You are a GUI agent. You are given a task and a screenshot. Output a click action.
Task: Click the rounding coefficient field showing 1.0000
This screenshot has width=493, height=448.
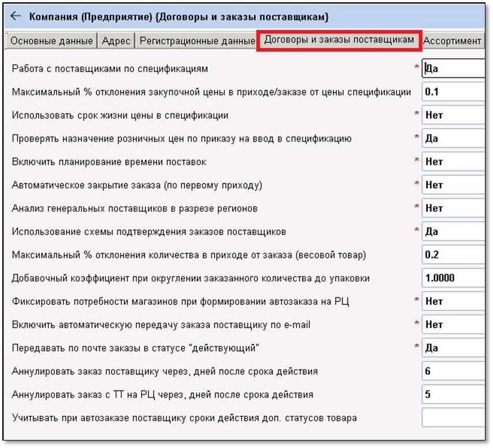(453, 278)
